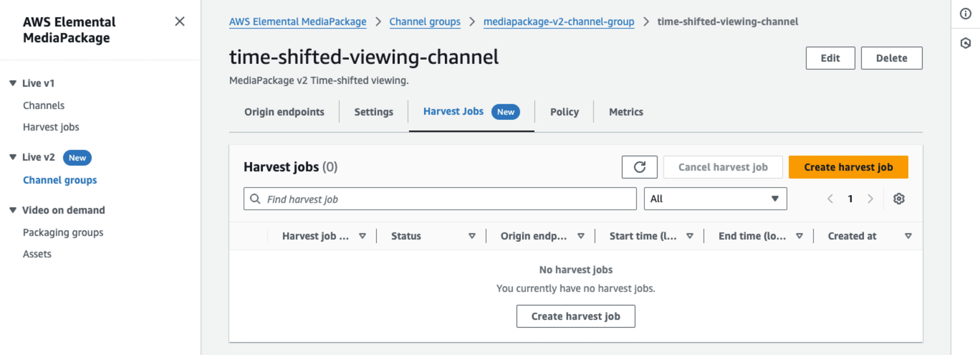
Task: Open mediapackage-v2-channel-group breadcrumb link
Action: 559,22
